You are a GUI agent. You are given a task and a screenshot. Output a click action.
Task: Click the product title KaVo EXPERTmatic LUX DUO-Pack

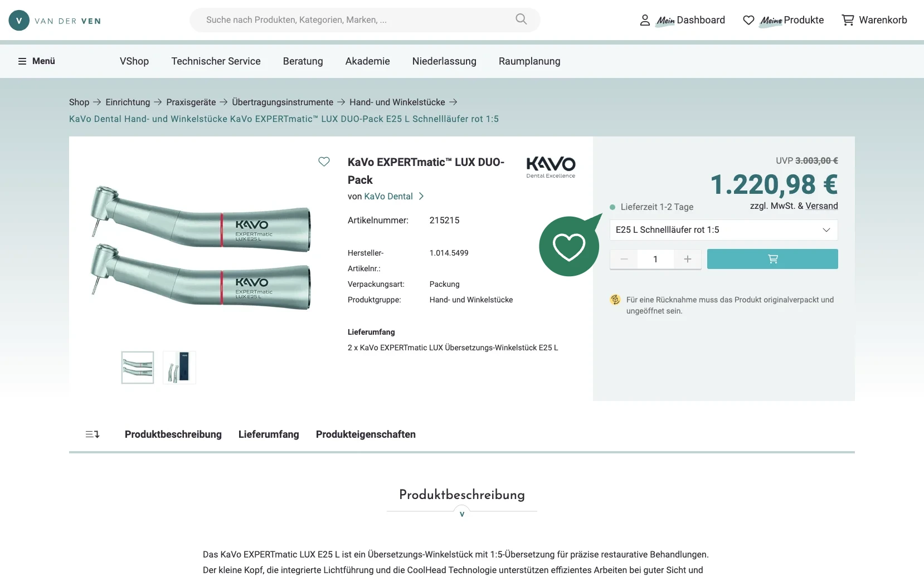(x=426, y=171)
